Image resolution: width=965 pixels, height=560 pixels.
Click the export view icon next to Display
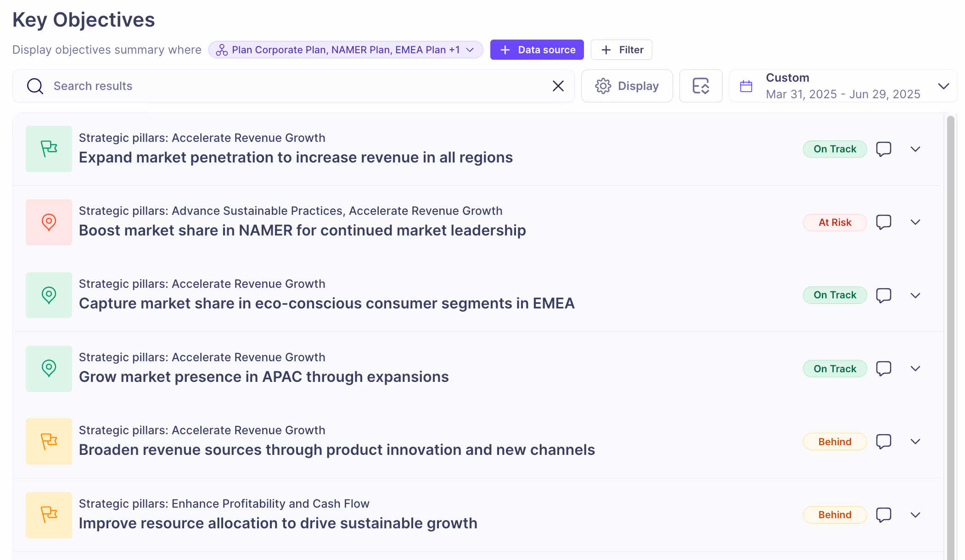(701, 86)
